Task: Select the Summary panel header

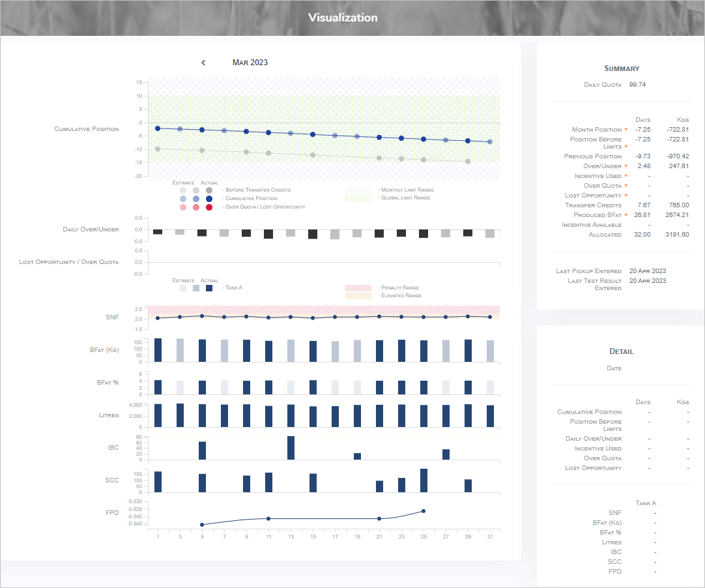Action: 621,68
